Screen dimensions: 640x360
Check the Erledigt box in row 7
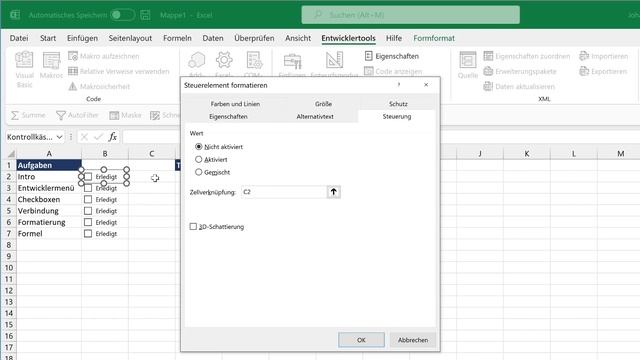88,234
